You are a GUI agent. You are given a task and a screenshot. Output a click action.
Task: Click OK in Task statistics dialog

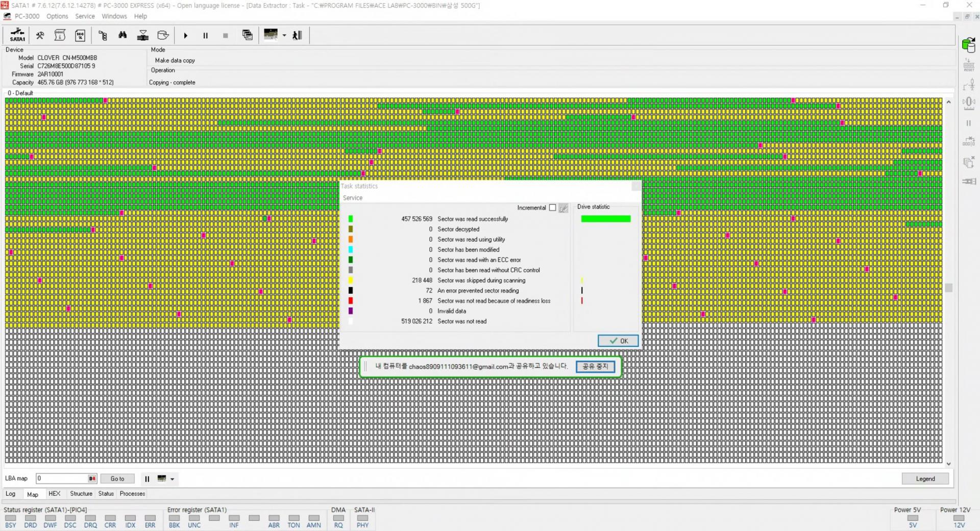pyautogui.click(x=618, y=341)
